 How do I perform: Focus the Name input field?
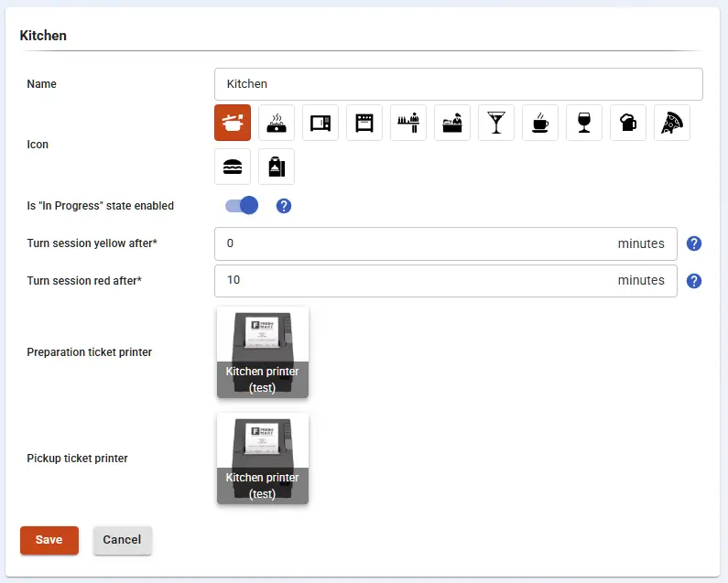point(458,84)
